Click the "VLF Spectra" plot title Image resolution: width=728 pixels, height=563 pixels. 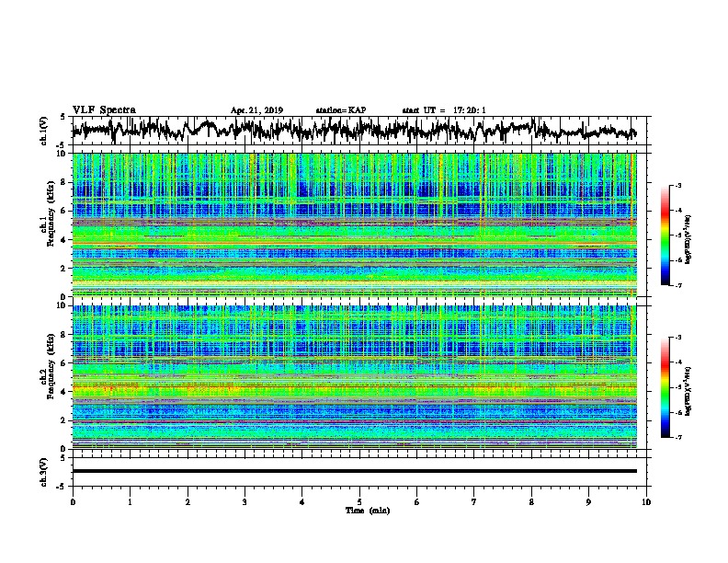pos(104,110)
